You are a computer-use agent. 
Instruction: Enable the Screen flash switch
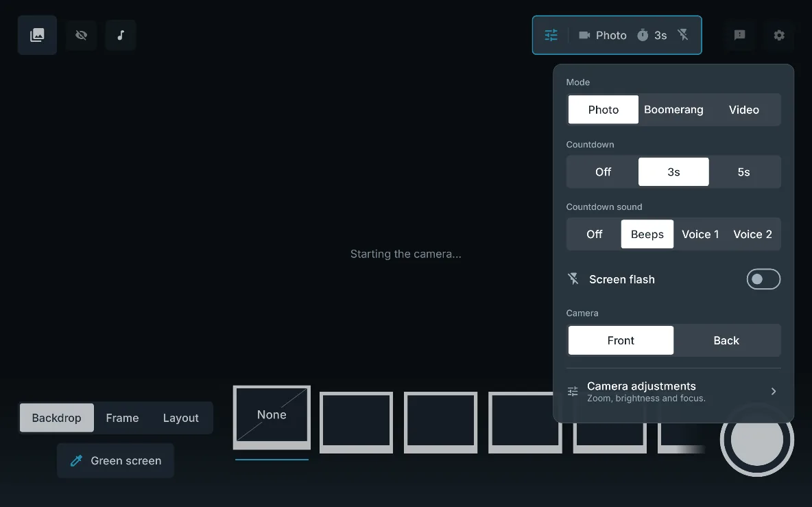click(x=763, y=279)
